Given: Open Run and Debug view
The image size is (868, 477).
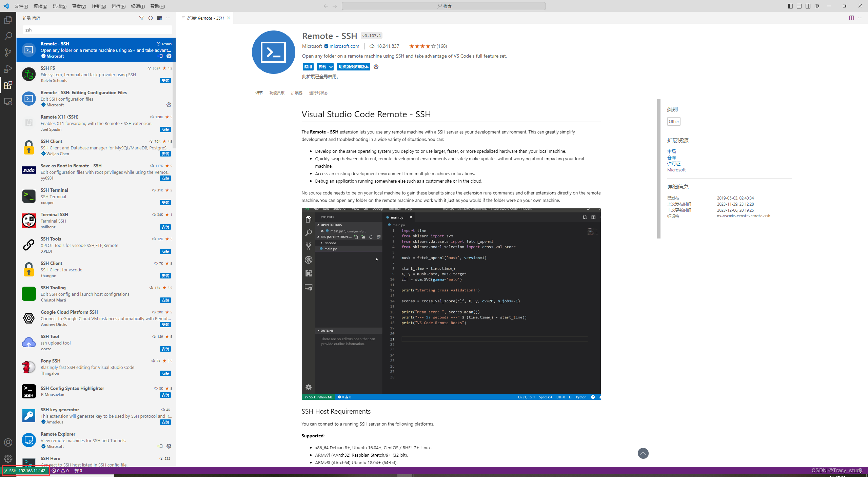Looking at the screenshot, I should coord(8,69).
